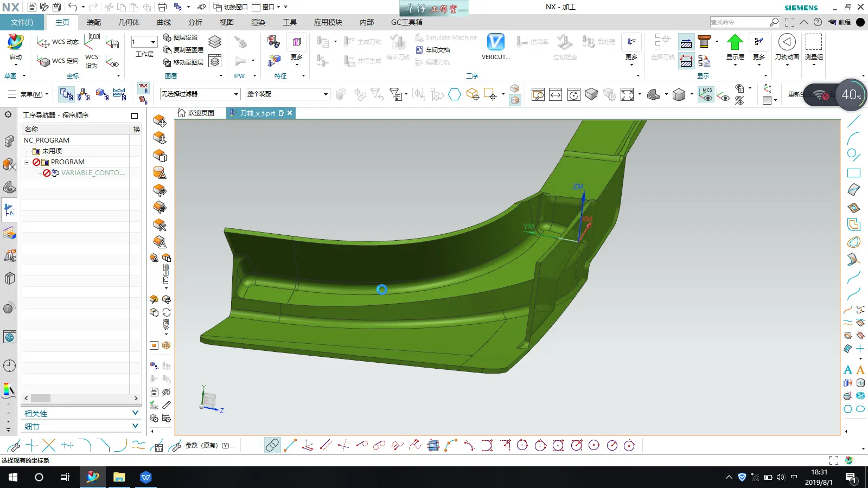Click the green 显示层 arrow icon

(735, 43)
